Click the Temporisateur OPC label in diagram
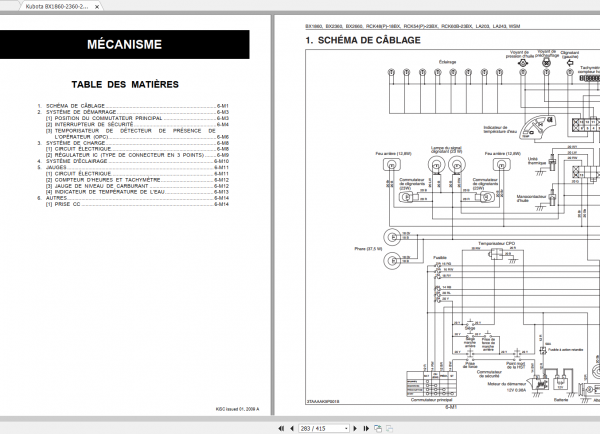The height and width of the screenshot is (434, 600). (496, 243)
